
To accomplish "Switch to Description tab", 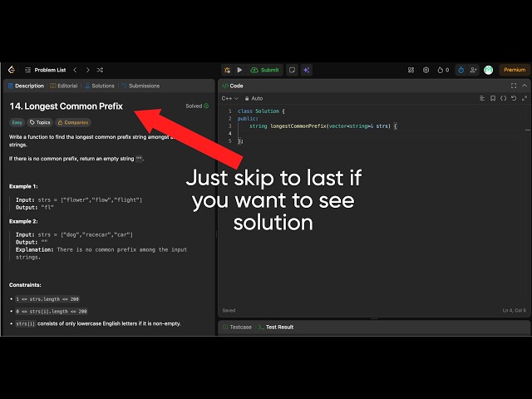I will pyautogui.click(x=26, y=86).
